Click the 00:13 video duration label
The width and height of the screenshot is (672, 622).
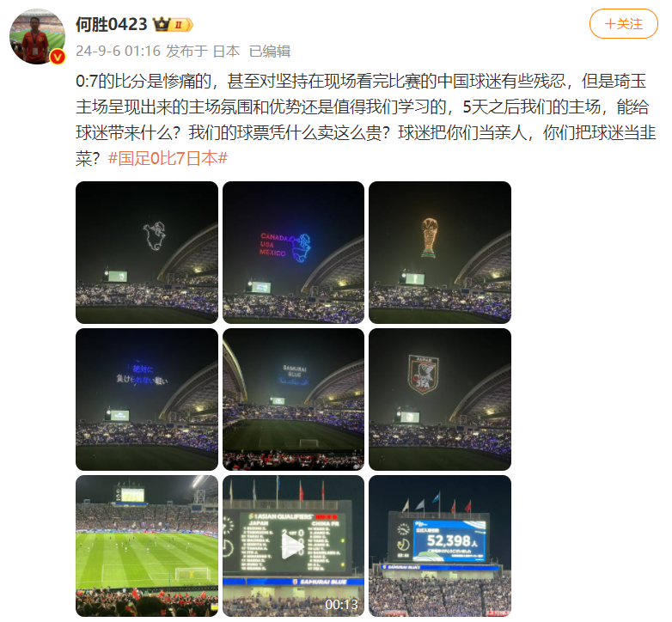[x=341, y=605]
